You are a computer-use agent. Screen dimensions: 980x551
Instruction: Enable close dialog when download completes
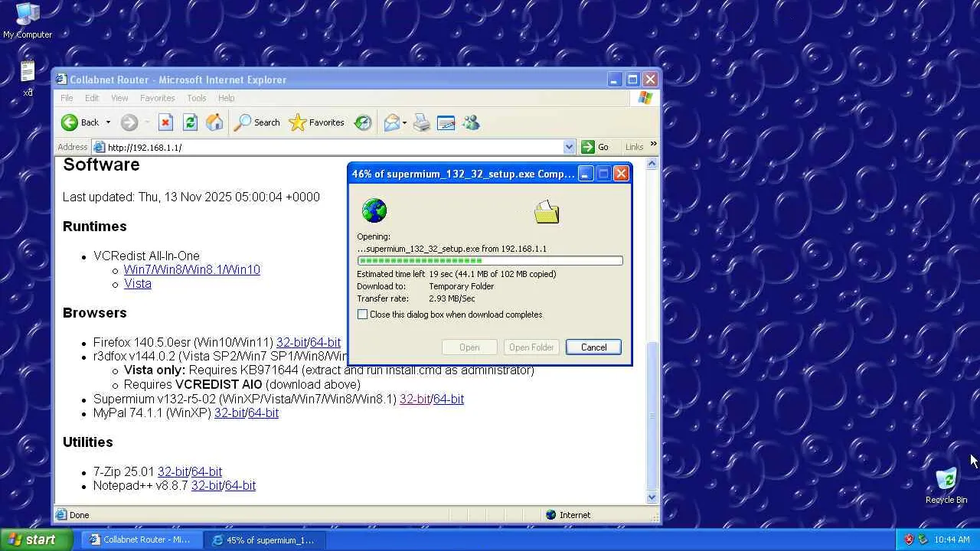tap(363, 315)
